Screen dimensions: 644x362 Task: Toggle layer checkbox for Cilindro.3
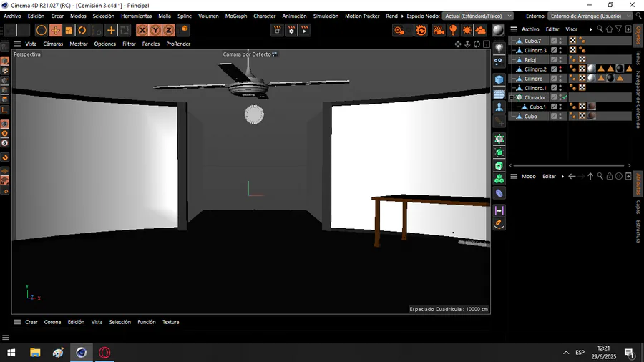554,50
